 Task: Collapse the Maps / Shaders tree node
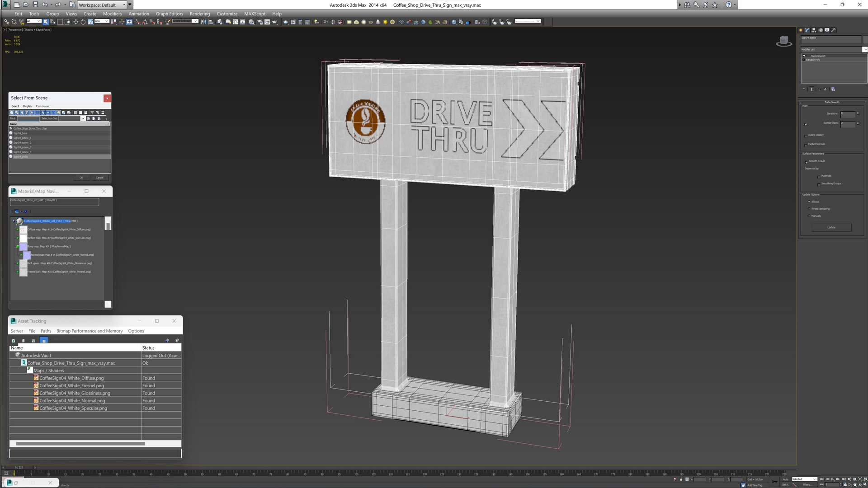point(29,370)
